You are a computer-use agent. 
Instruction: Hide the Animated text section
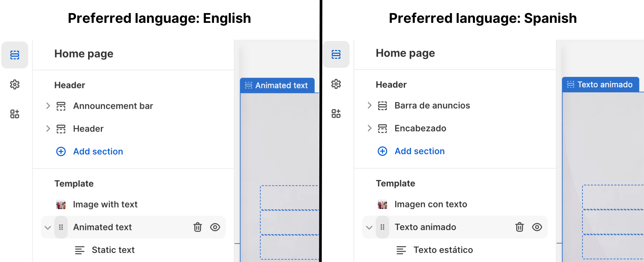[215, 227]
